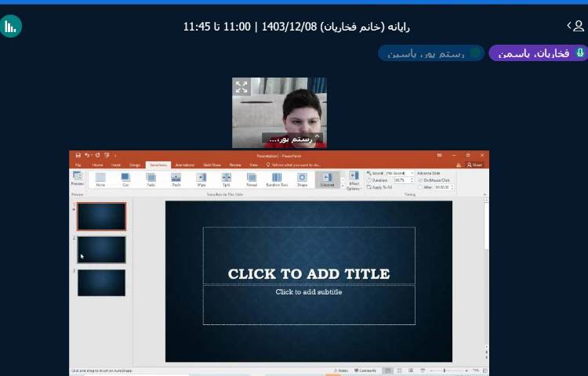The height and width of the screenshot is (376, 588).
Task: Click the participant chip رستم پور، یاسین
Action: pos(431,53)
